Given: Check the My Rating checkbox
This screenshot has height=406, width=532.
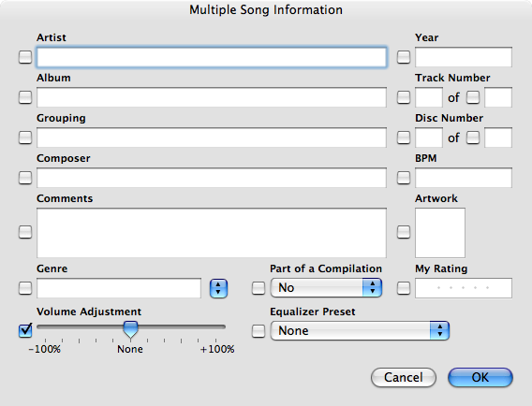Looking at the screenshot, I should tap(404, 288).
